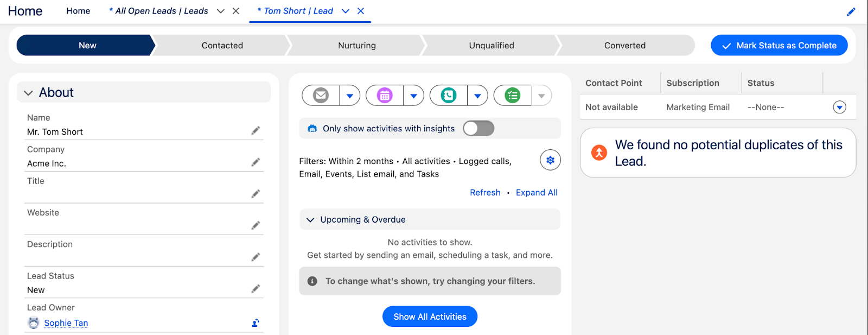This screenshot has height=335, width=868.
Task: Close the All Open Leads tab
Action: 236,11
